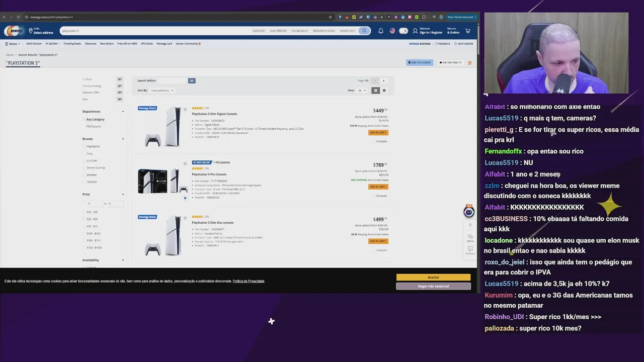Collapse the Brands filter section
Viewport: 644px width, 362px height.
tap(123, 139)
